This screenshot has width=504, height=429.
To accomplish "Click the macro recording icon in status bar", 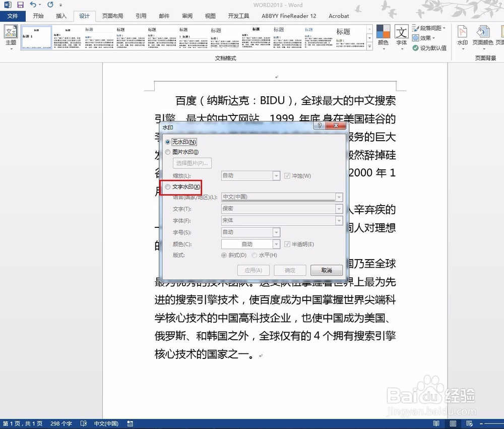I will click(x=130, y=423).
